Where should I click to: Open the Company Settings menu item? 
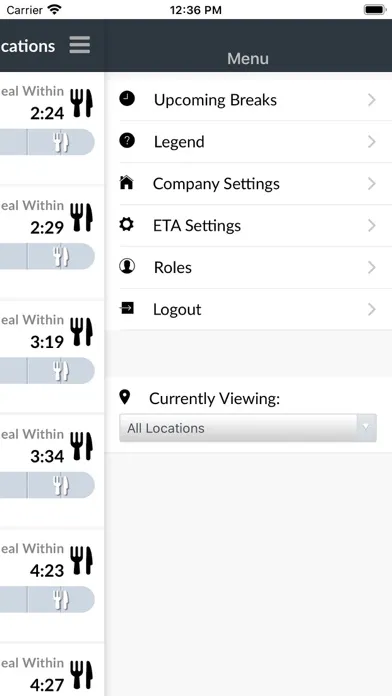(x=249, y=183)
